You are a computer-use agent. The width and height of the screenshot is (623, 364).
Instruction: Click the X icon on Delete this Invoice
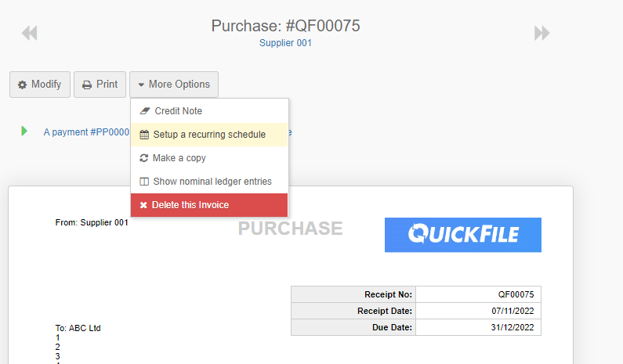(x=143, y=205)
